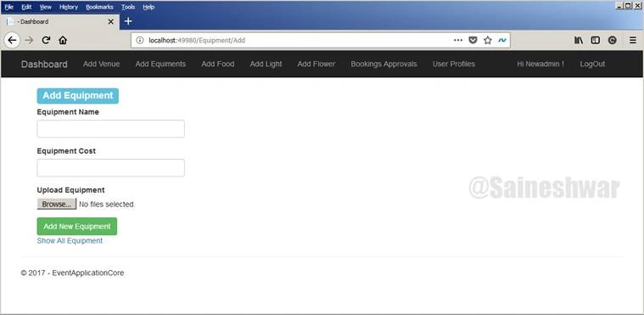
Task: Minimize the browser window
Action: (619, 5)
